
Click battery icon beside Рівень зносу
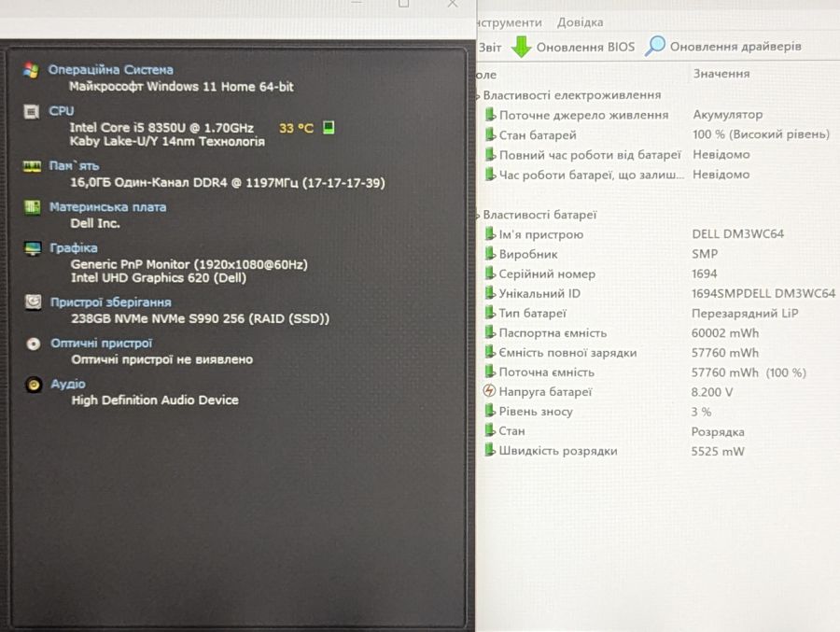coord(490,411)
